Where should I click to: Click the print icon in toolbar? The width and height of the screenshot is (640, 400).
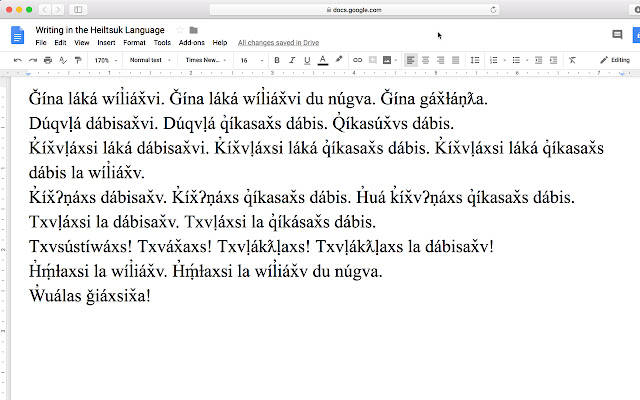pos(48,60)
